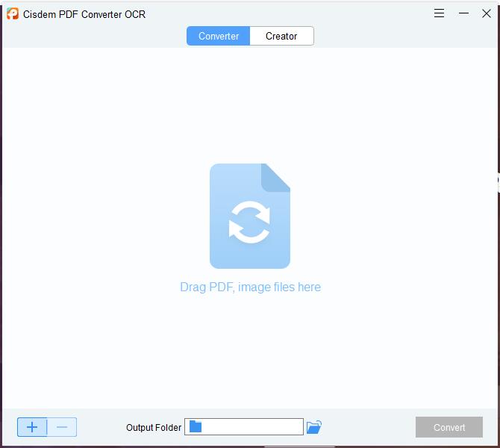Click empty drop area above document icon
The height and width of the screenshot is (448, 500).
pyautogui.click(x=250, y=105)
